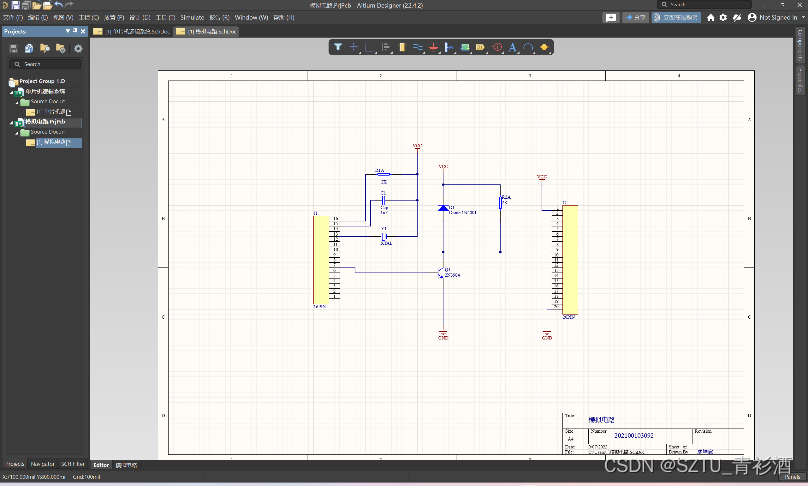808x486 pixels.
Task: Close the Projects panel
Action: pyautogui.click(x=83, y=31)
